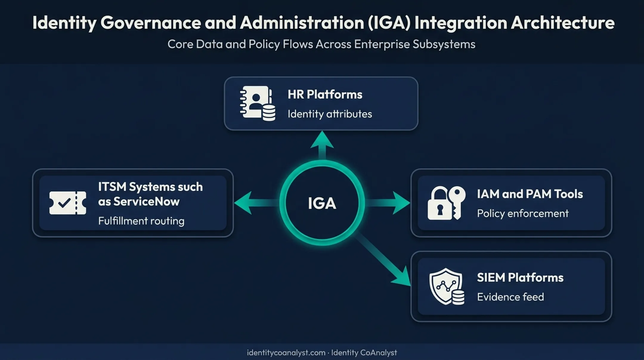Select the 'IAM and PAM Tools' heading
Screen dimensions: 644x360
pos(530,194)
